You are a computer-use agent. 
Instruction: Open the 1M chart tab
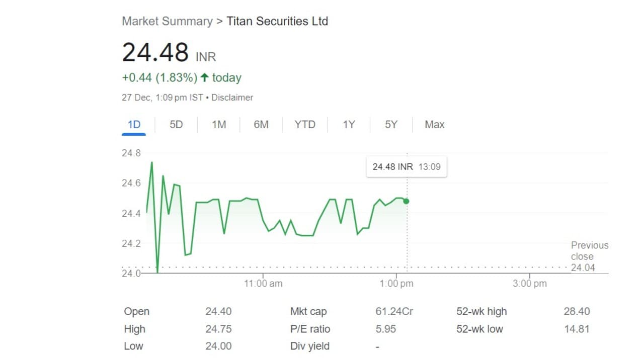coord(218,125)
